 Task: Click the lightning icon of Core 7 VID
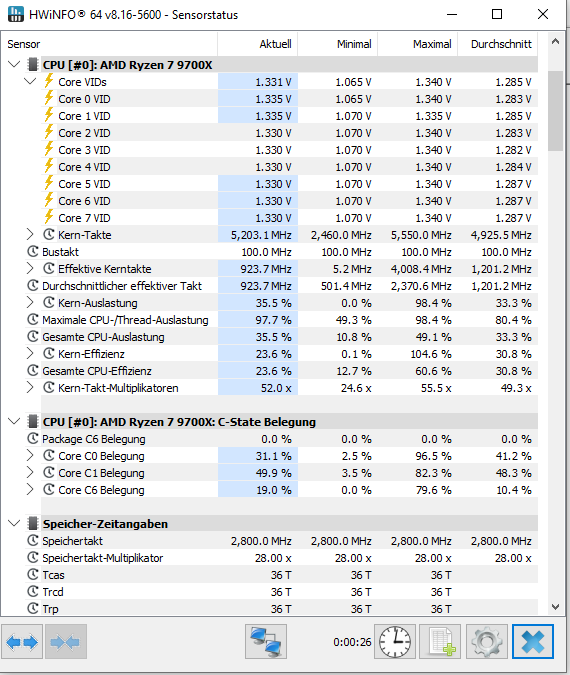[49, 217]
